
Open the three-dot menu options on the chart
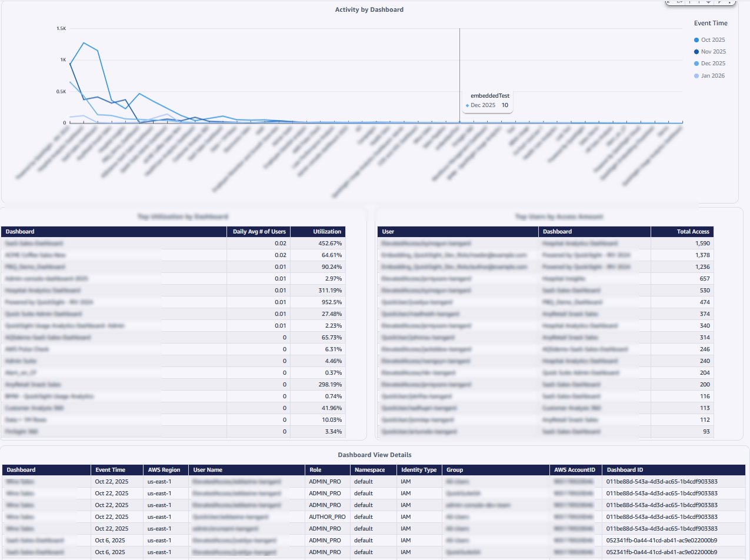click(729, 3)
